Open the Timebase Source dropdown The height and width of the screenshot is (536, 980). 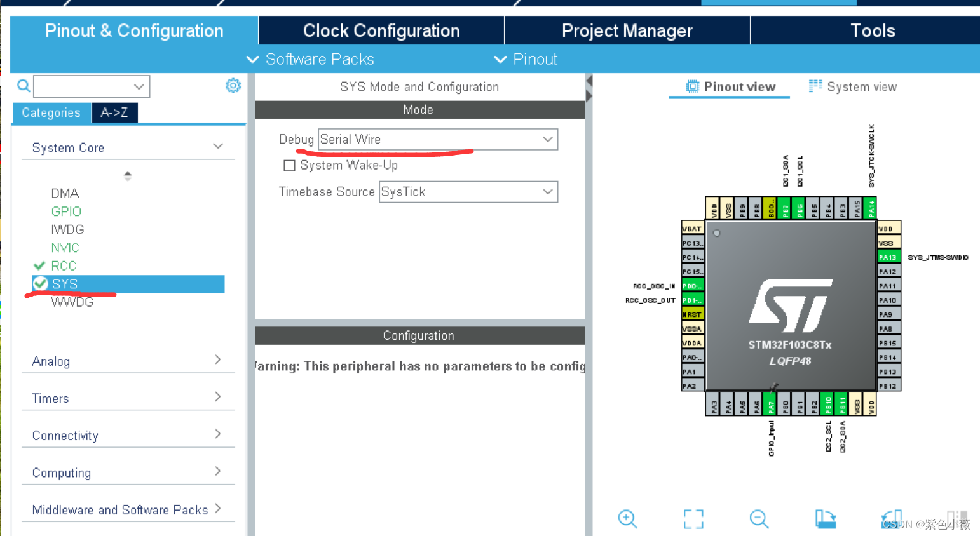[x=468, y=192]
